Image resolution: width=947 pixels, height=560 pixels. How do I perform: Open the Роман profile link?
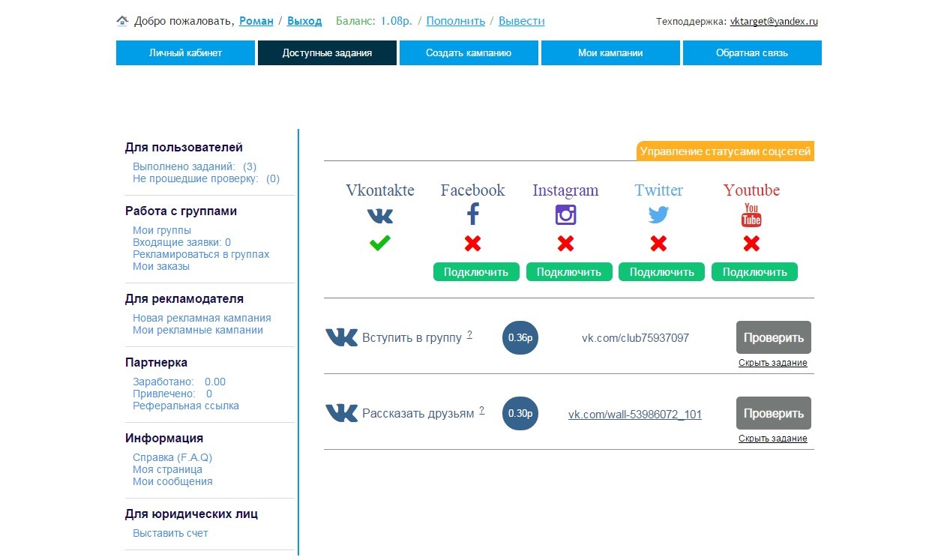[256, 21]
